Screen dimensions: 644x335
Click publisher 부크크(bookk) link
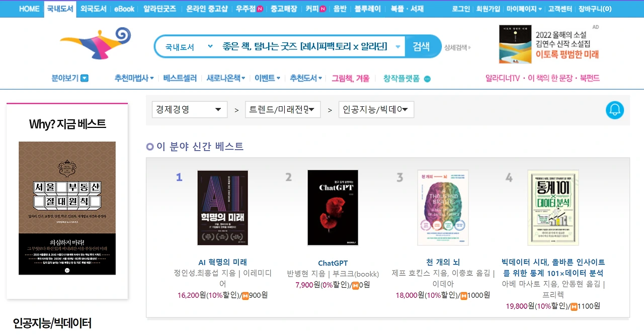(x=355, y=274)
